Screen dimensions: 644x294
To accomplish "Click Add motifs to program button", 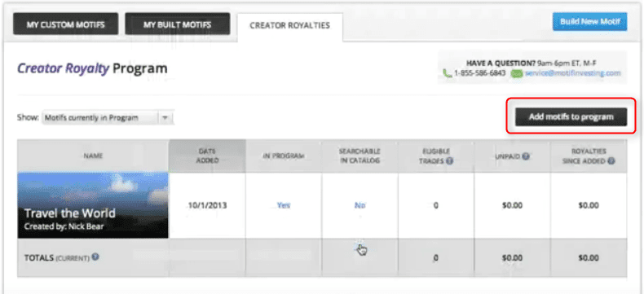I will coord(571,116).
